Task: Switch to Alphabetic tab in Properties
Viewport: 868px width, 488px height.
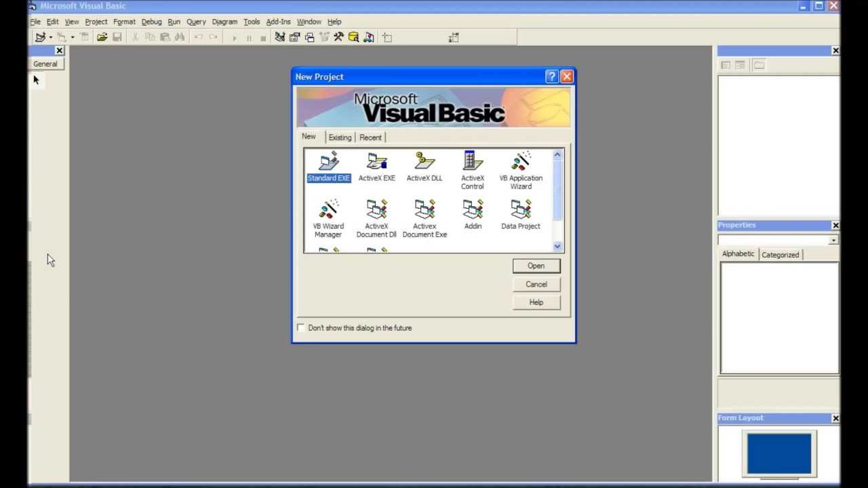Action: coord(738,253)
